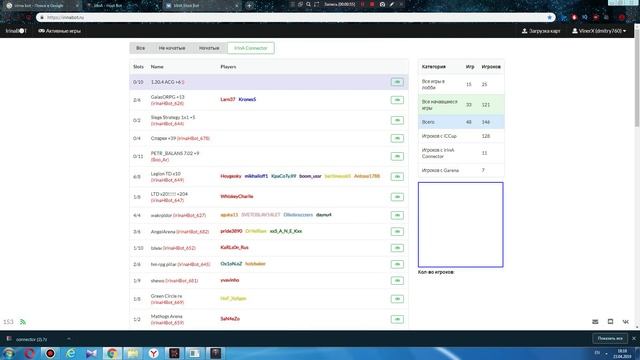
Task: Click the join button in LTD x20 row
Action: (x=397, y=197)
